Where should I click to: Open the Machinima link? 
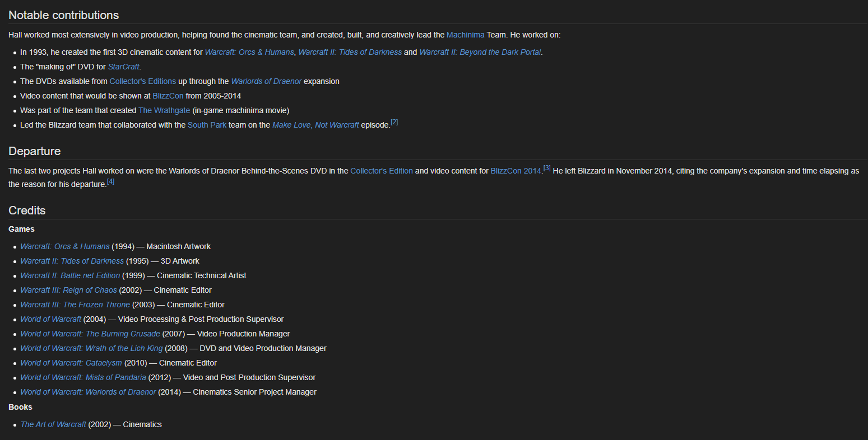465,35
